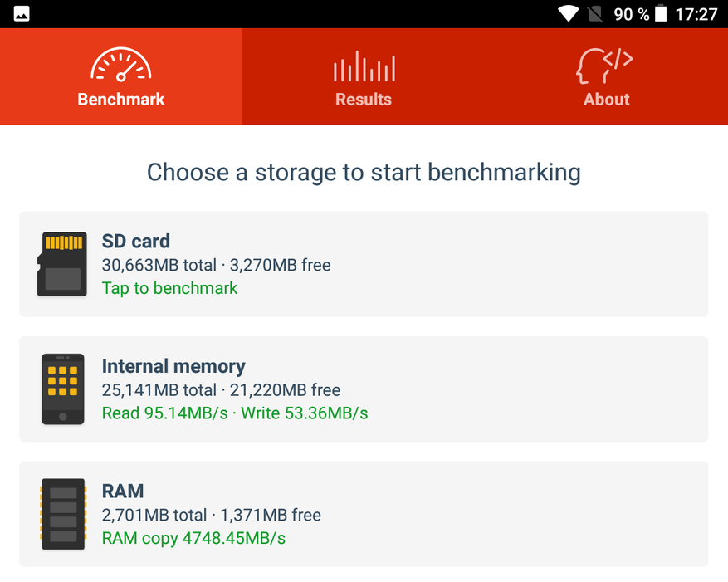Image resolution: width=728 pixels, height=582 pixels.
Task: Tap 'Tap to benchmark' for SD card
Action: 169,288
